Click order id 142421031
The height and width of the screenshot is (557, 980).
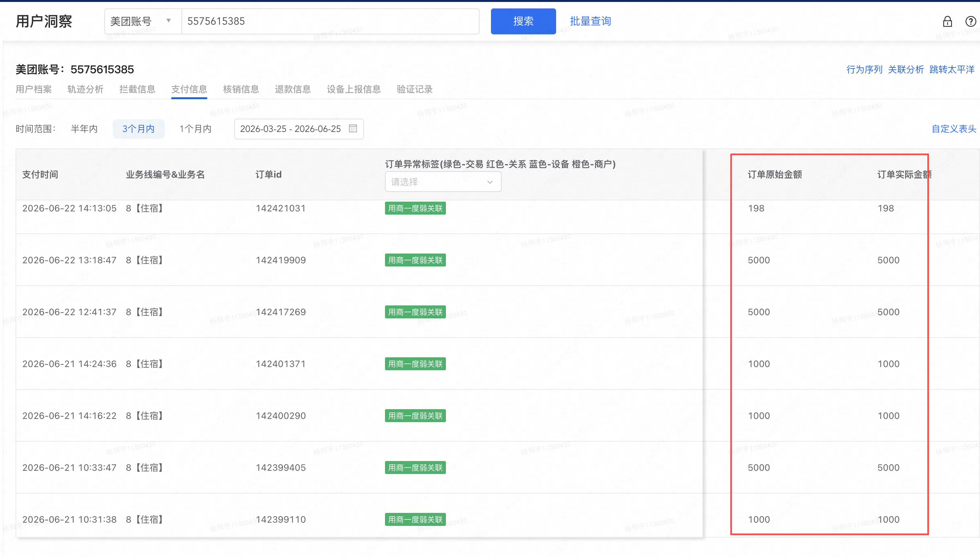pos(281,208)
